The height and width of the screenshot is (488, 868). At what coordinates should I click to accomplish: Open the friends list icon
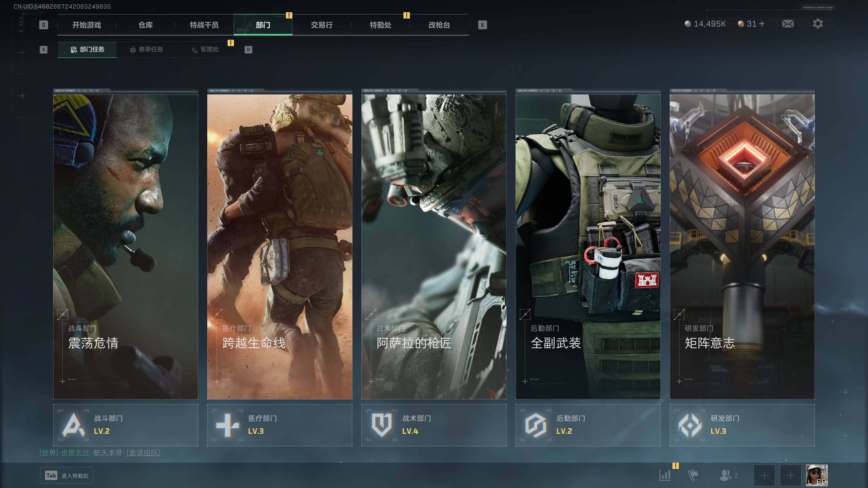[726, 475]
